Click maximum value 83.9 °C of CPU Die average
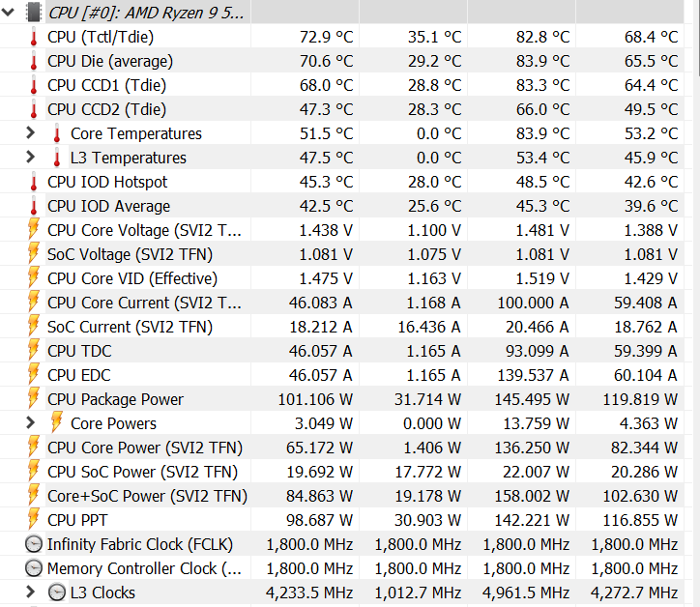 pyautogui.click(x=542, y=61)
